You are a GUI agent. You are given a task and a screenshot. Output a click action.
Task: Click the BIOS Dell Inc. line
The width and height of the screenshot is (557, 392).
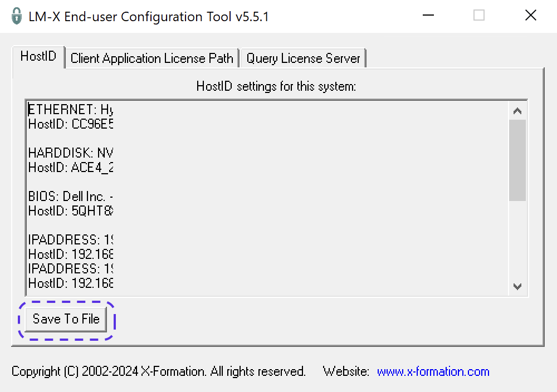[70, 196]
